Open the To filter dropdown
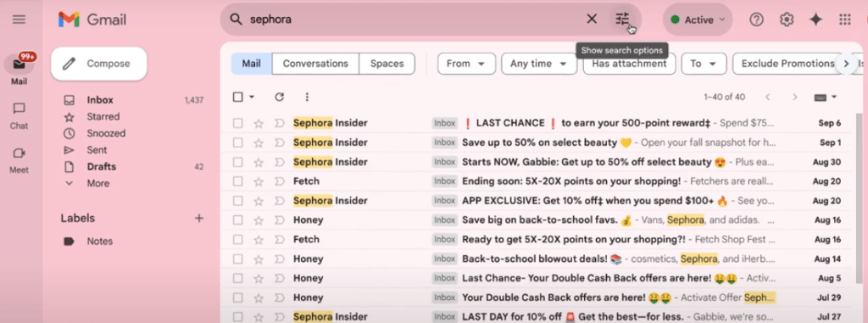The image size is (868, 323). coord(703,64)
